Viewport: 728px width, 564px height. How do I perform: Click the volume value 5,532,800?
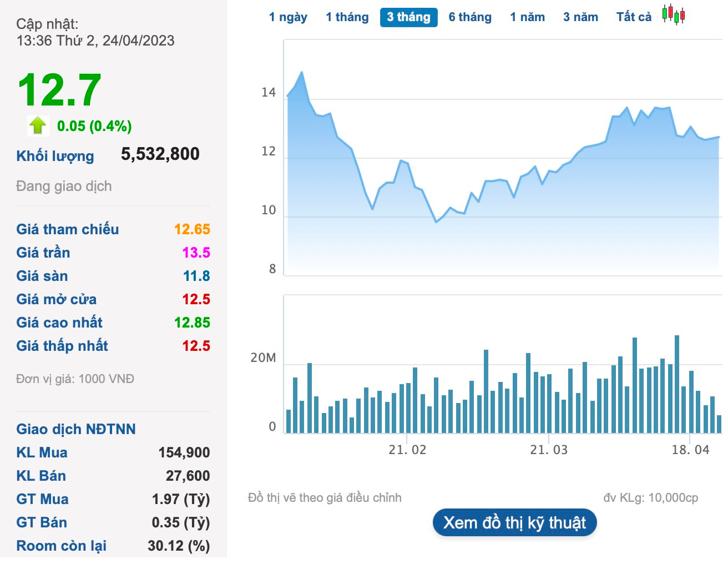(x=160, y=154)
